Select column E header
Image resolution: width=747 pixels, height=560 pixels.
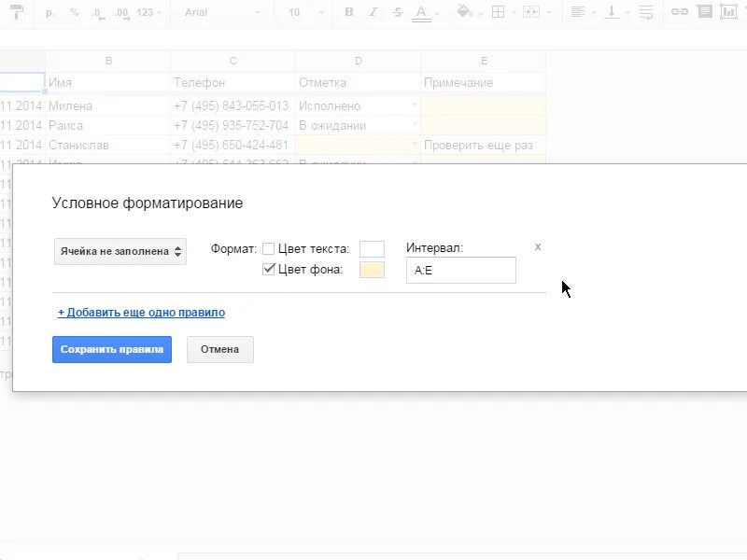coord(484,61)
